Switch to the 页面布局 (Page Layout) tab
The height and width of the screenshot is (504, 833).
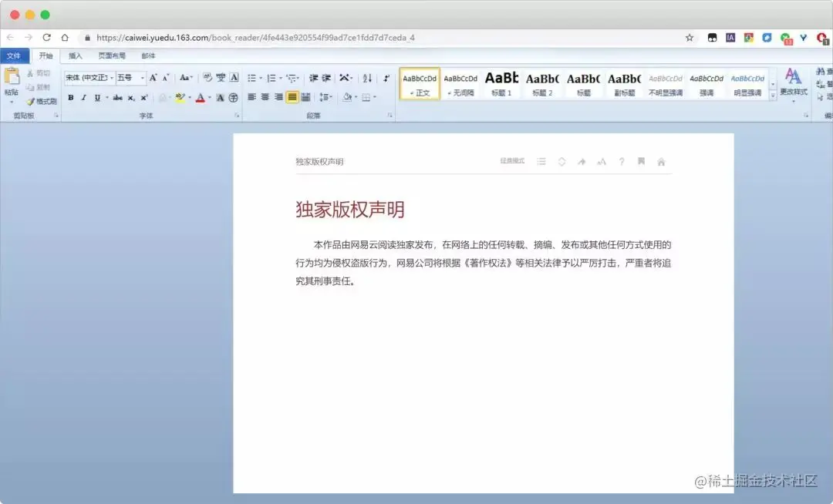pyautogui.click(x=112, y=55)
